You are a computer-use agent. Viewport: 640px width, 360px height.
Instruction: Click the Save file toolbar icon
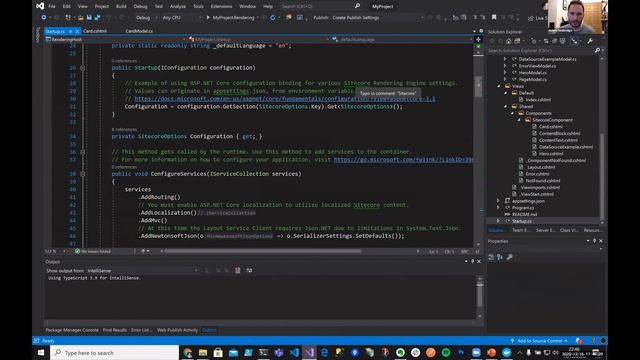click(89, 18)
